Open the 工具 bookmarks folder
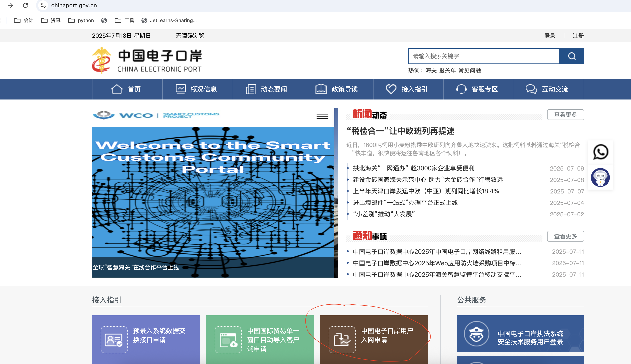 (125, 20)
